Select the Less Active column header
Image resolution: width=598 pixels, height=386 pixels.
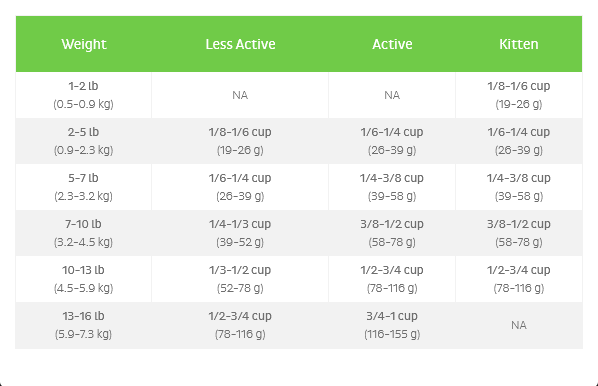(x=240, y=44)
